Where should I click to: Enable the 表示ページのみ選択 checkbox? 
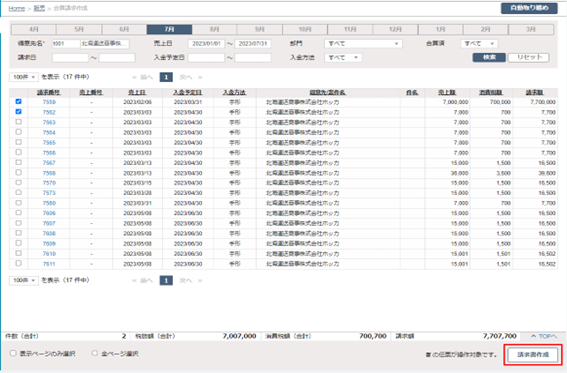[x=13, y=353]
